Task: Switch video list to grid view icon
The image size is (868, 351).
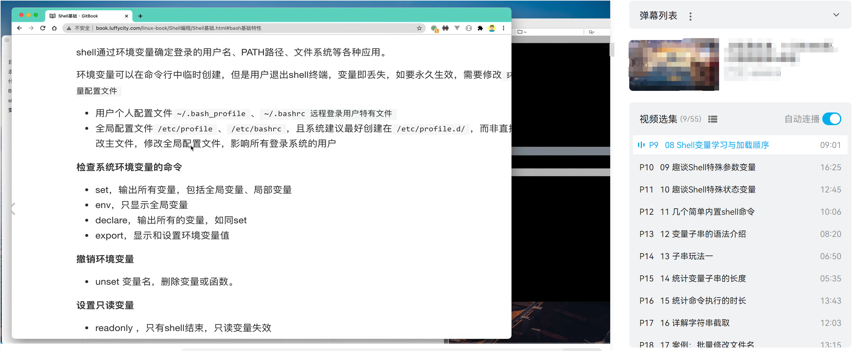Action: click(713, 119)
